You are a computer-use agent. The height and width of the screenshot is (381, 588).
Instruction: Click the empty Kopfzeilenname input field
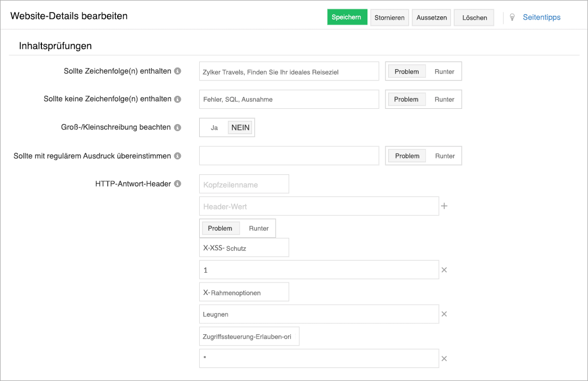243,183
